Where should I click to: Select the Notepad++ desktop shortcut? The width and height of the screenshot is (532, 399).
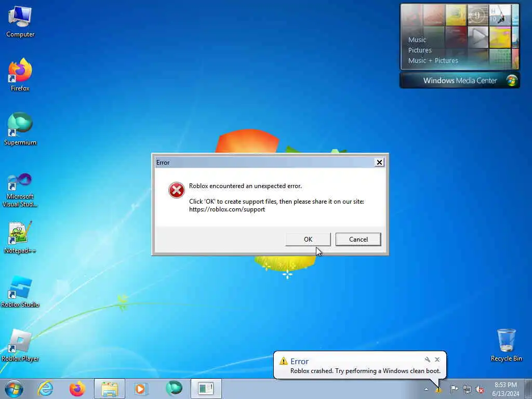click(x=20, y=237)
